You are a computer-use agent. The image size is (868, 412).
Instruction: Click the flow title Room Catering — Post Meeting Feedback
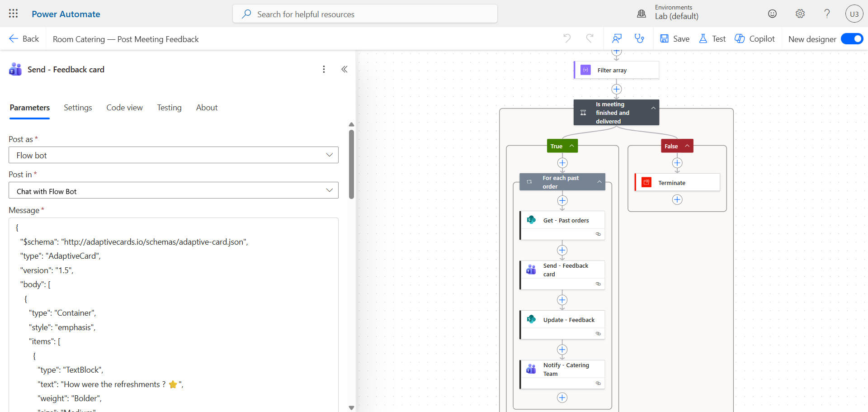(126, 39)
